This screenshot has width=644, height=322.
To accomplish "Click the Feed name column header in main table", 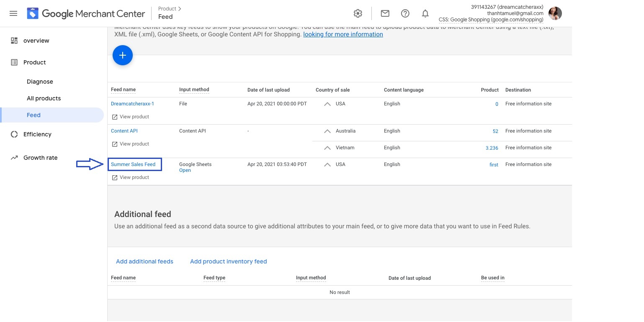I will click(x=123, y=89).
